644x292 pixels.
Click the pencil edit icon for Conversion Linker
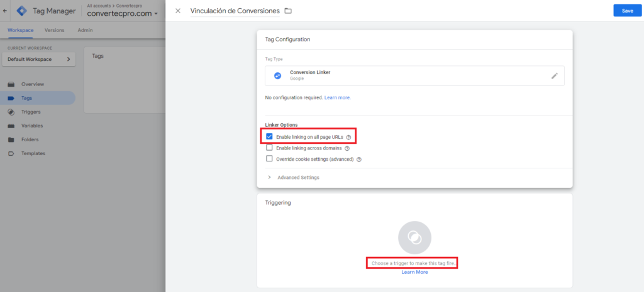555,76
